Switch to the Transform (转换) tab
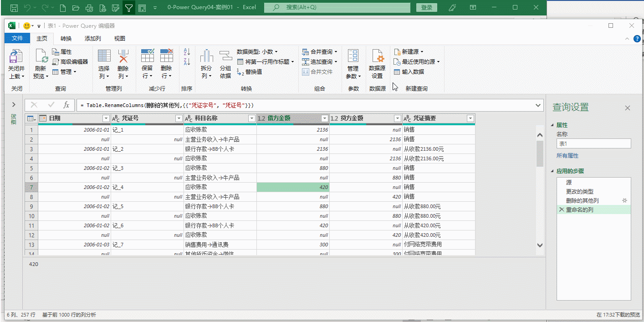644x322 pixels. 66,39
